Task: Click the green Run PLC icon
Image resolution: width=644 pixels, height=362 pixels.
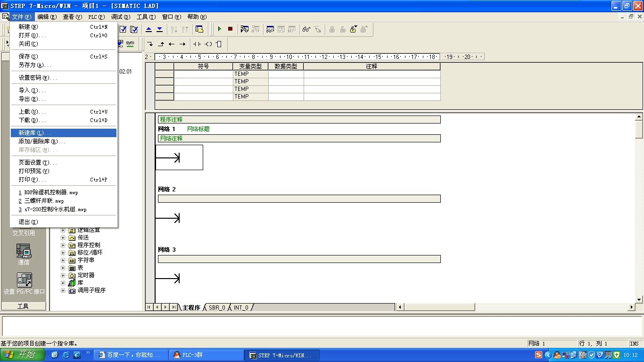Action: coord(219,29)
